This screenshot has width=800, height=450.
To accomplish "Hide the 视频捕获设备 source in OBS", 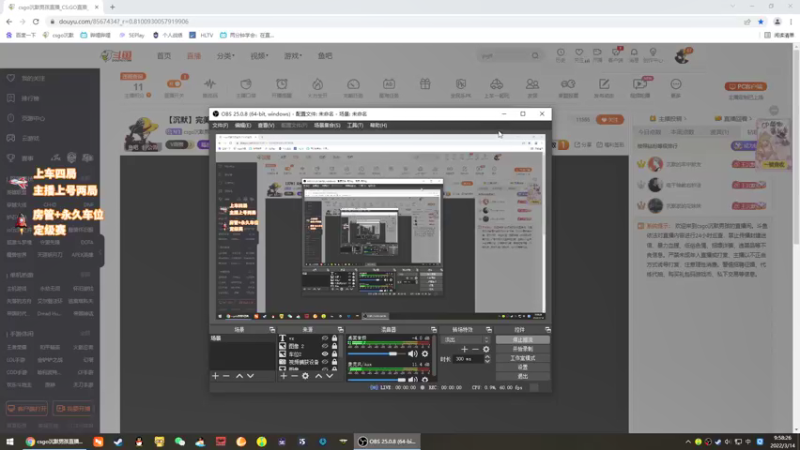I will point(324,362).
